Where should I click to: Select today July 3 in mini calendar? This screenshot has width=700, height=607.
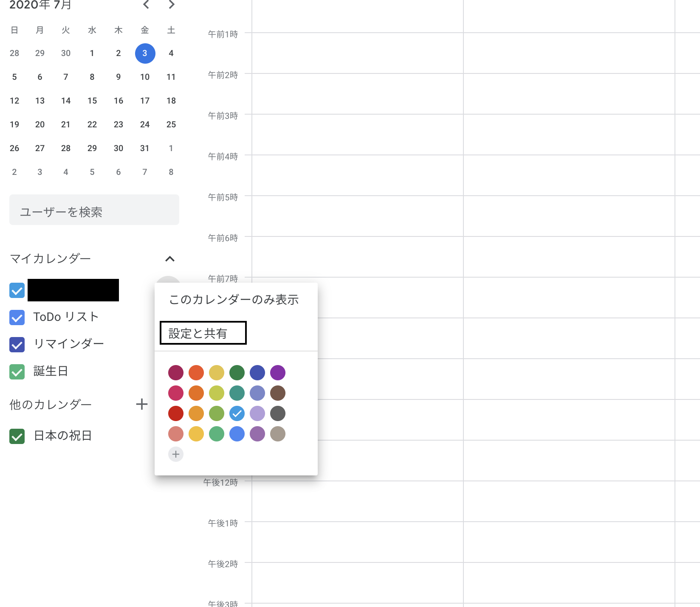[145, 53]
